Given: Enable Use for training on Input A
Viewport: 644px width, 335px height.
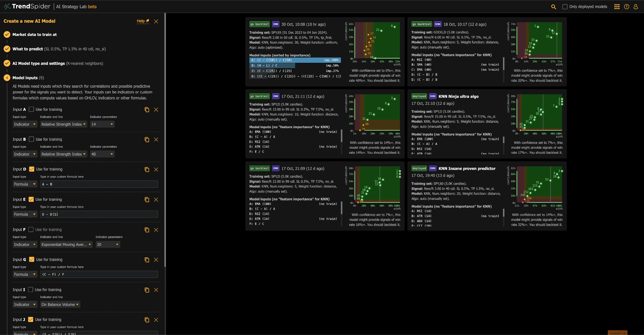Looking at the screenshot, I should tap(31, 109).
